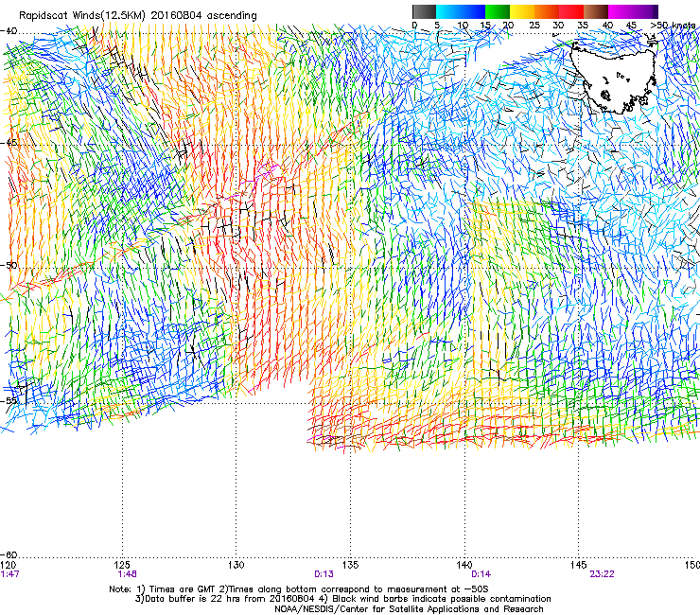Click the 140 longitude axis label
Image resolution: width=700 pixels, height=615 pixels.
pos(464,565)
